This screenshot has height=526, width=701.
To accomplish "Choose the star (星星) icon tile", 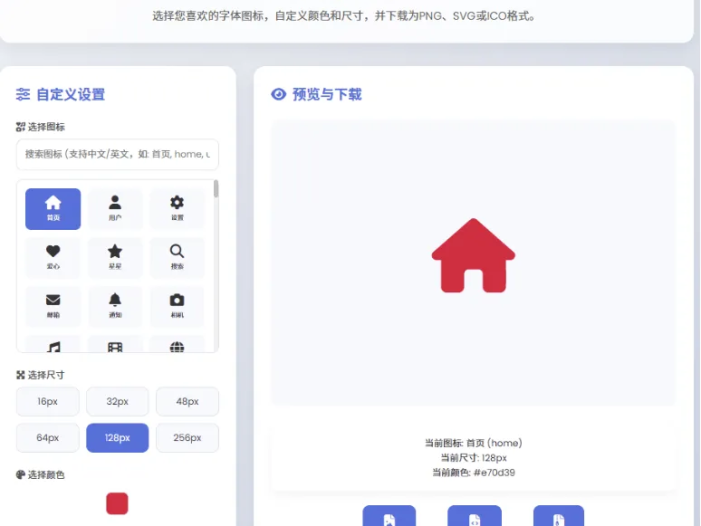I will (x=115, y=257).
